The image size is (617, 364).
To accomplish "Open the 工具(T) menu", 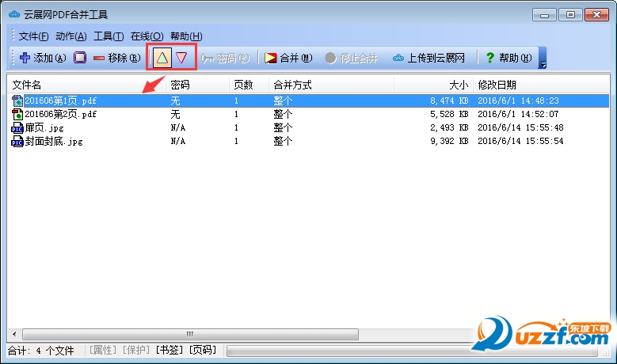I will 109,36.
